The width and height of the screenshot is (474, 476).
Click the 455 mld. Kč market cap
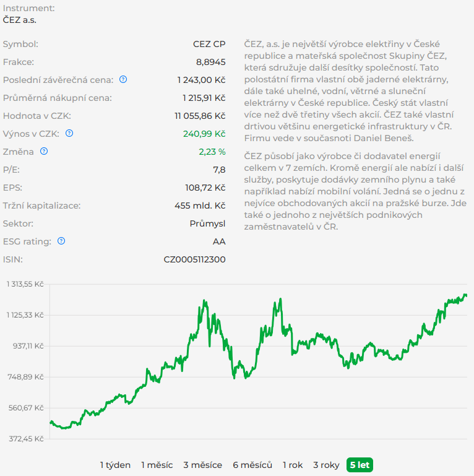[200, 206]
